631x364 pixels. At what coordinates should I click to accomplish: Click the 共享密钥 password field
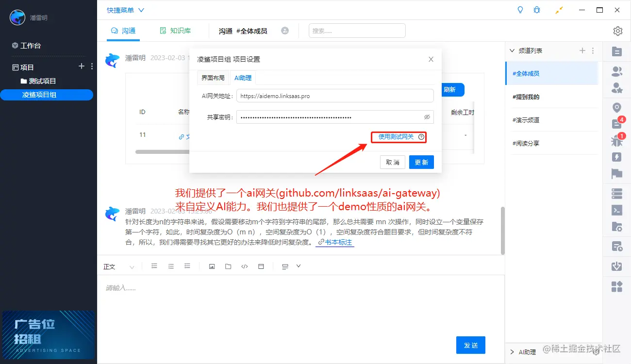coord(335,117)
